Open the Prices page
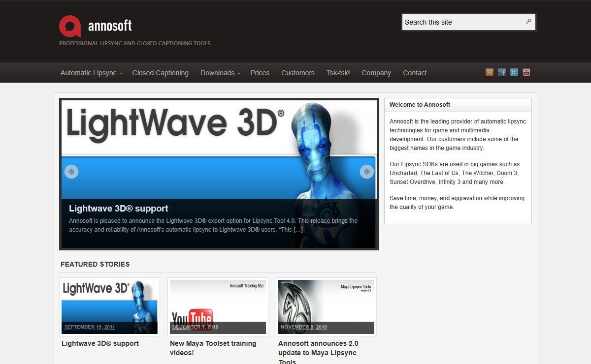 (x=260, y=73)
